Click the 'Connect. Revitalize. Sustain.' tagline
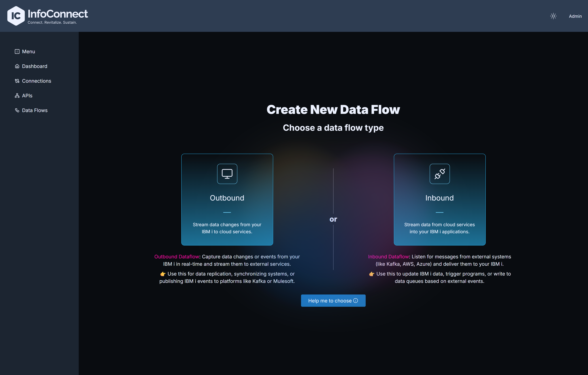This screenshot has height=375, width=588. tap(52, 22)
